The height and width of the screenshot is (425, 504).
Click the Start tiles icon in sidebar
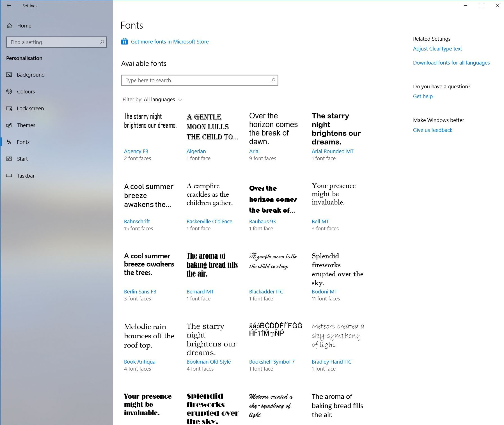pos(9,159)
